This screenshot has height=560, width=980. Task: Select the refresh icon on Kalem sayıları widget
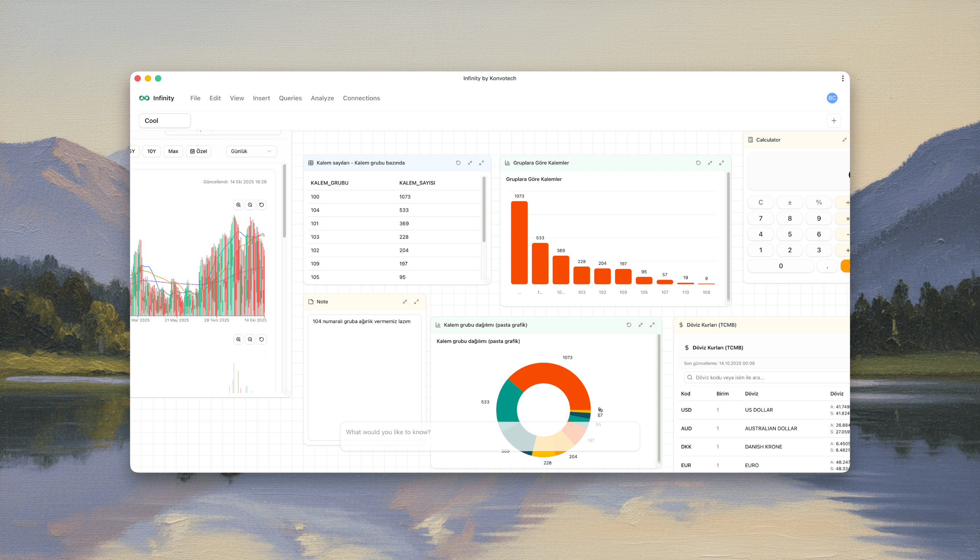click(x=458, y=163)
